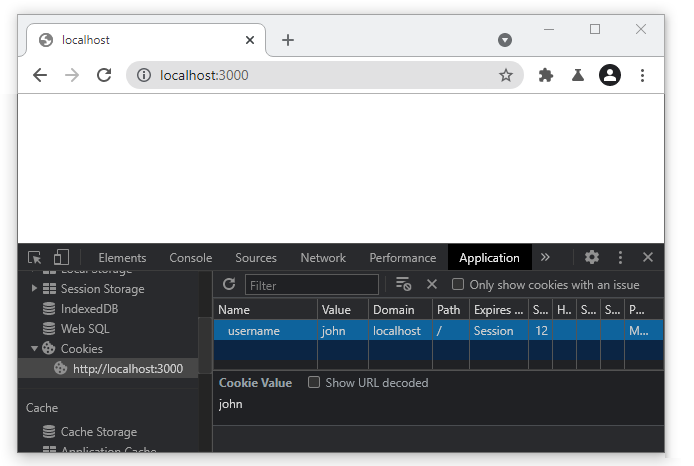Image resolution: width=694 pixels, height=466 pixels.
Task: Select the localhost browser tab
Action: 146,40
